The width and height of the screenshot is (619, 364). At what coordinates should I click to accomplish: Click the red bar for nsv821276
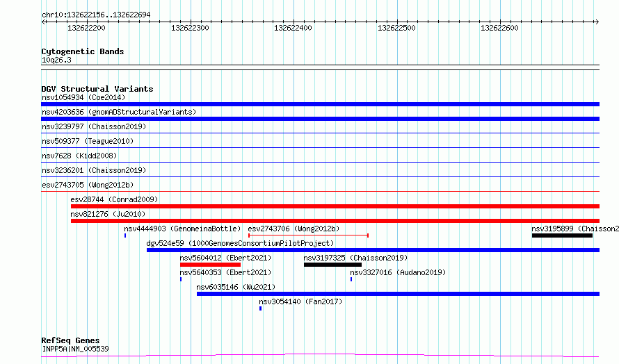pos(335,221)
